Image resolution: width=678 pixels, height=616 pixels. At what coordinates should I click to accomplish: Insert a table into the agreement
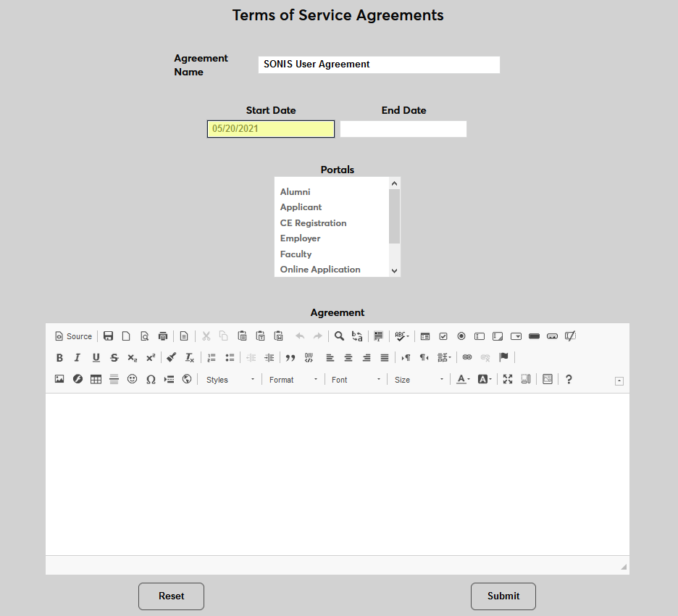[x=96, y=378]
